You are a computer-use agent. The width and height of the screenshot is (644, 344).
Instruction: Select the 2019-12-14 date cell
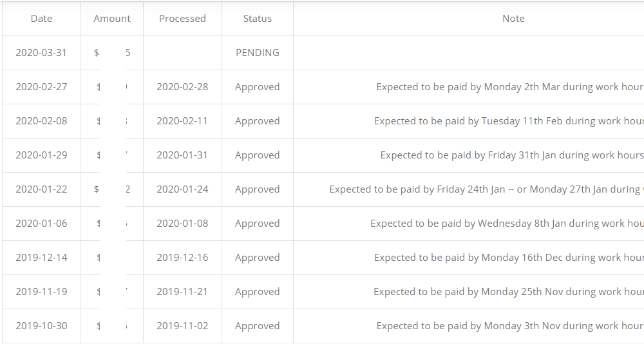(41, 257)
